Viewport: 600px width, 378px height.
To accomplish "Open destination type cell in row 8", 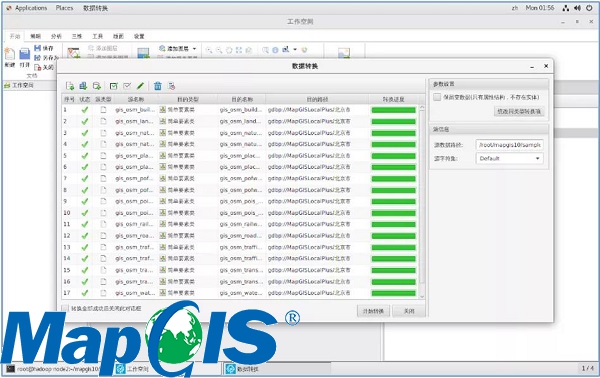I will pos(188,190).
